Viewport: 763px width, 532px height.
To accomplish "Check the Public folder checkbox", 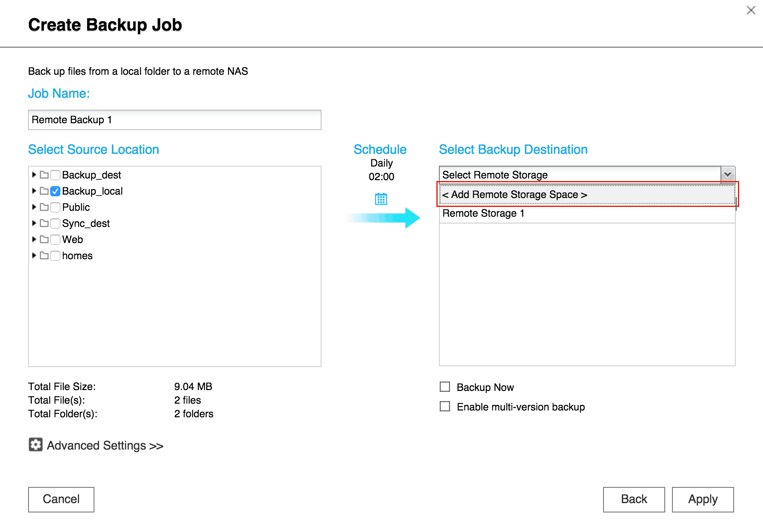I will (55, 207).
